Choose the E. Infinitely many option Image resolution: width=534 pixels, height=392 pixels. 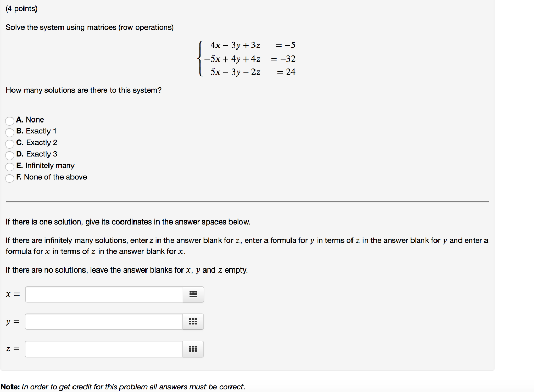pyautogui.click(x=9, y=166)
